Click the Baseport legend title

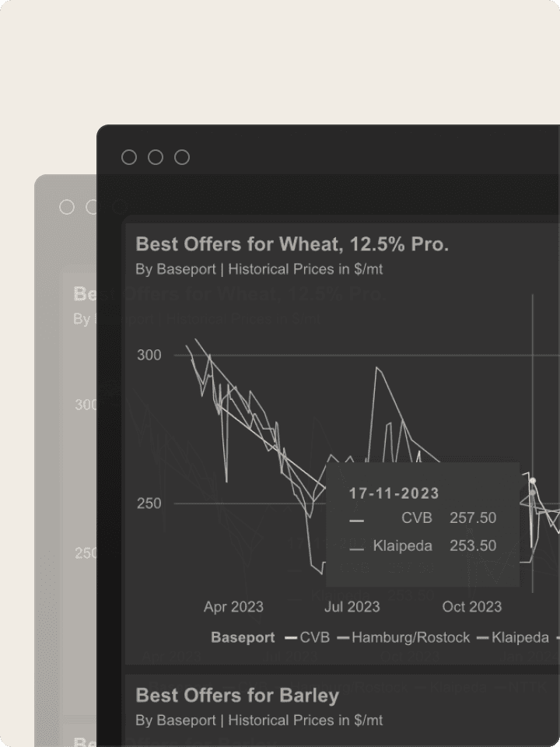click(243, 637)
